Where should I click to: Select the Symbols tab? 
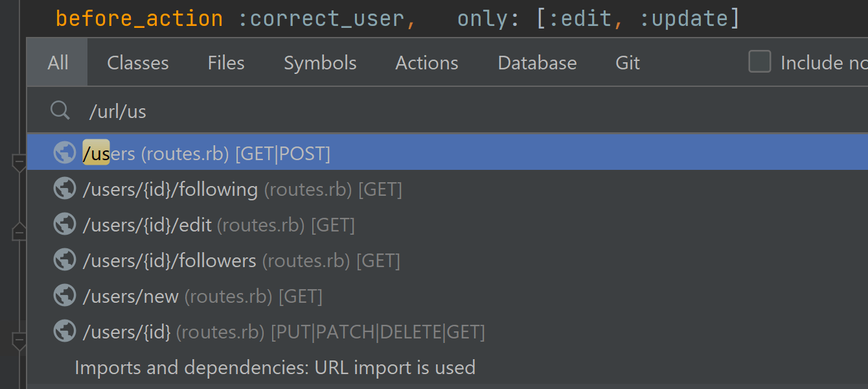[x=320, y=63]
